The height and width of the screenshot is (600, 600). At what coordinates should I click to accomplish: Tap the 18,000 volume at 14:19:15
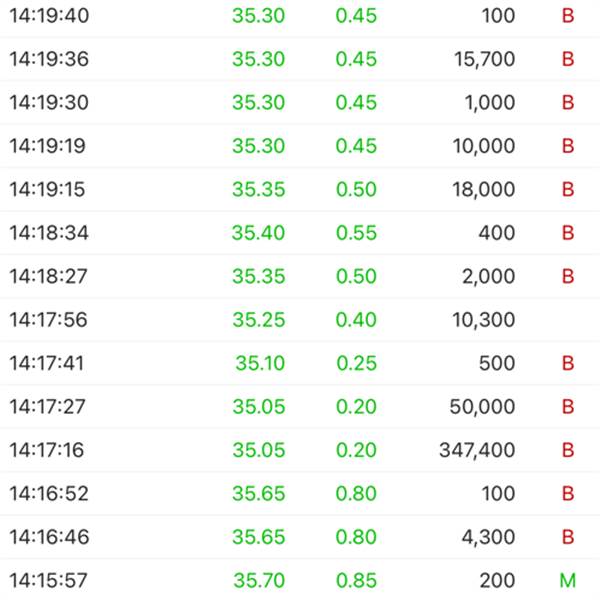click(x=484, y=189)
